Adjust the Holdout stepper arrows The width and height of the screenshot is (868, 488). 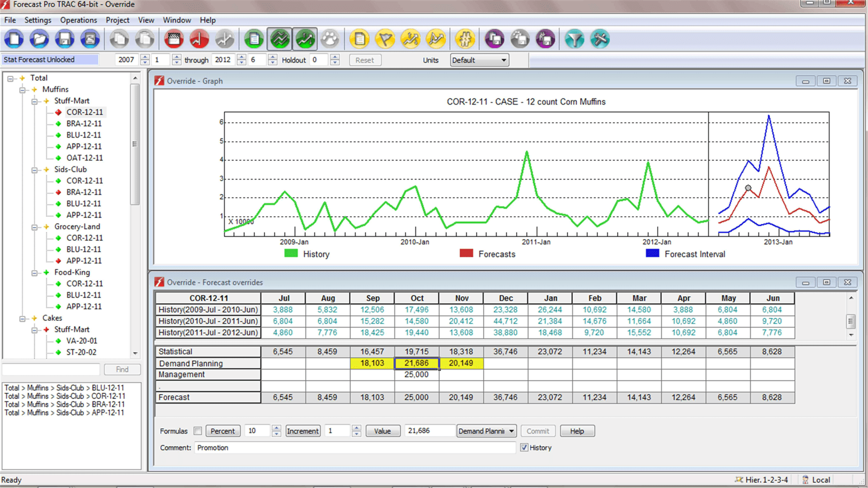(x=335, y=60)
